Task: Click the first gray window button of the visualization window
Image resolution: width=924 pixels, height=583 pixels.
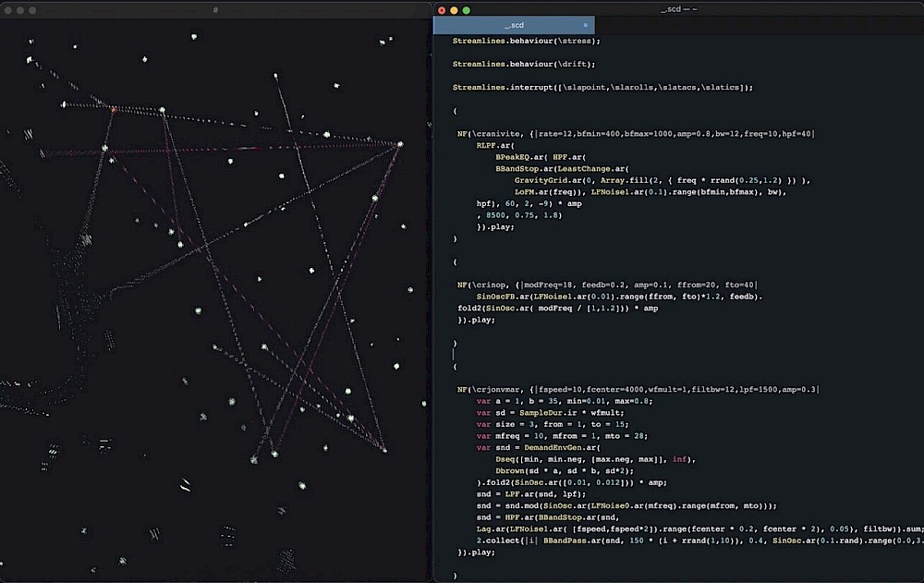Action: coord(6,9)
